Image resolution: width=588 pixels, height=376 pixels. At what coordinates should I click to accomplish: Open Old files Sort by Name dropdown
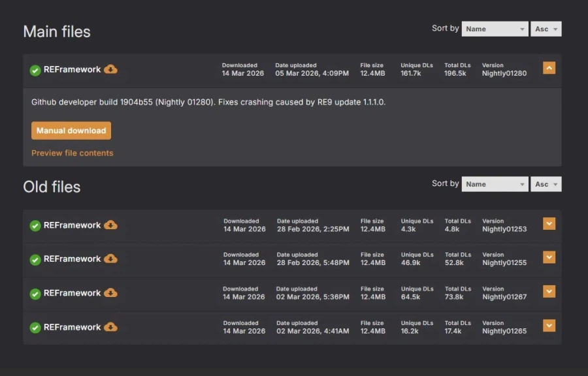495,184
